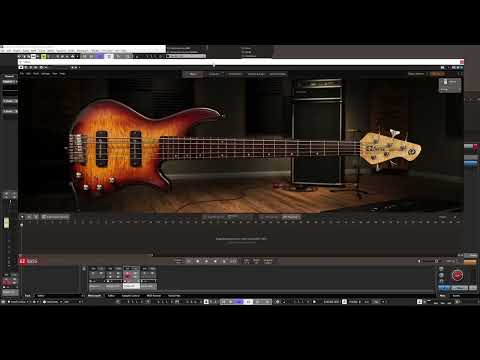Image resolution: width=480 pixels, height=360 pixels.
Task: Open the MIDI Remote tab in lower zone
Action: (x=154, y=296)
